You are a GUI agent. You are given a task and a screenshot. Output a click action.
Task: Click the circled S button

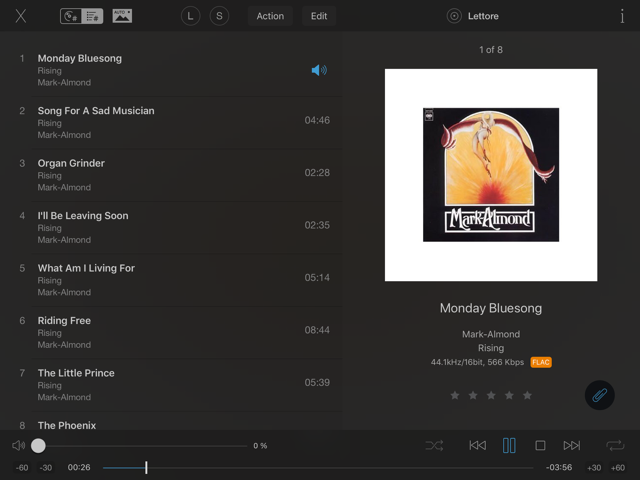point(219,16)
